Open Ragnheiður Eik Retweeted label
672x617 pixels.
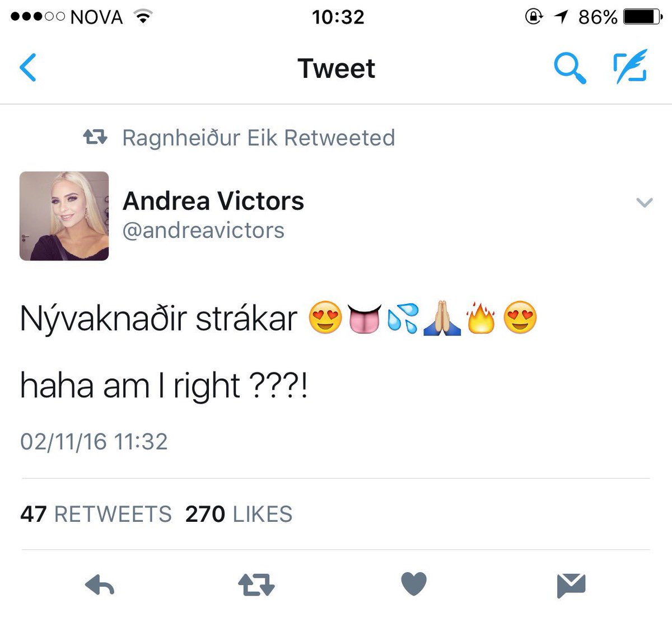259,138
